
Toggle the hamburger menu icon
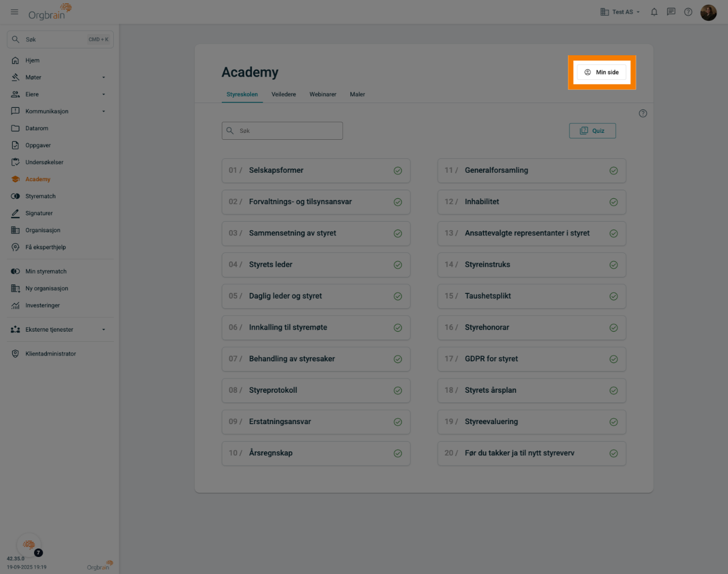(14, 12)
